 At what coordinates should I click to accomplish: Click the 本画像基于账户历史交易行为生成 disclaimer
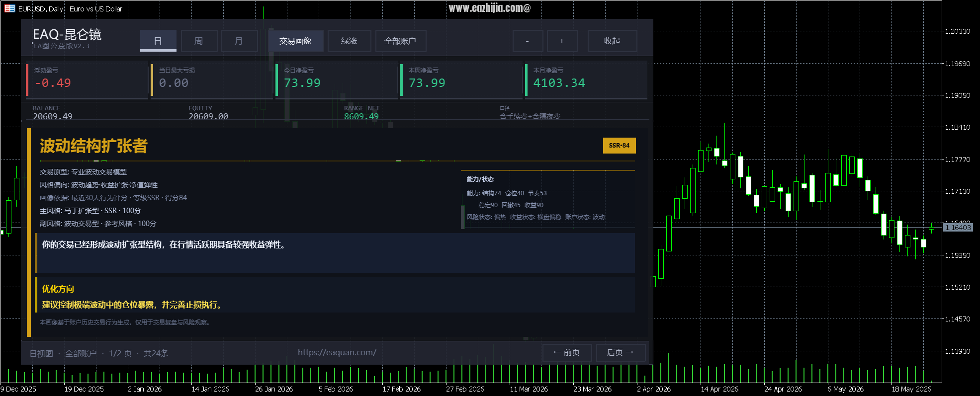pyautogui.click(x=126, y=322)
